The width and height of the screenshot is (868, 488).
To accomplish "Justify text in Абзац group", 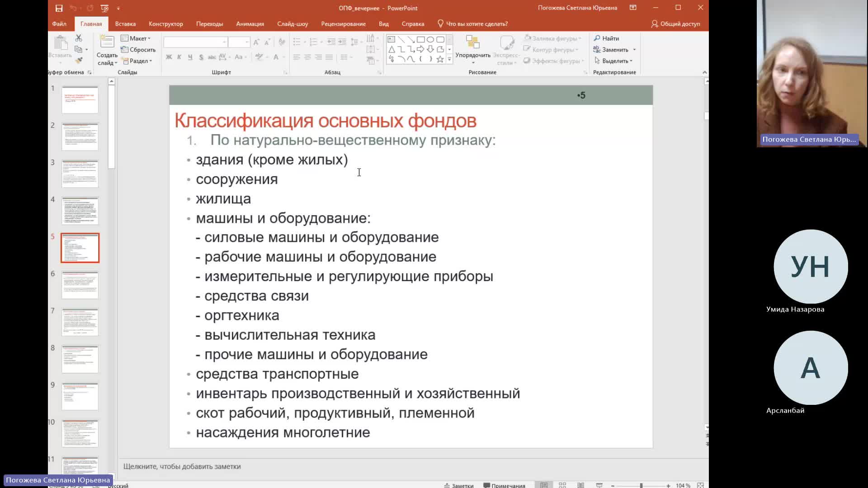I will [329, 57].
